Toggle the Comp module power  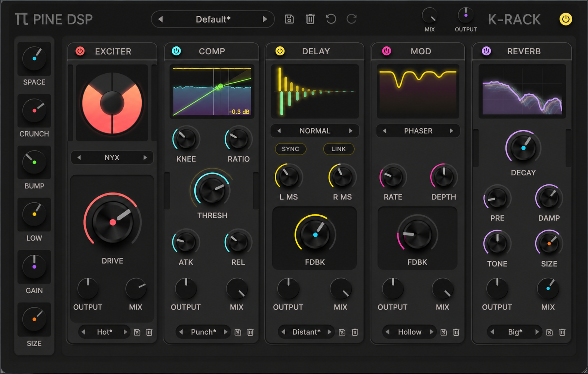(176, 51)
